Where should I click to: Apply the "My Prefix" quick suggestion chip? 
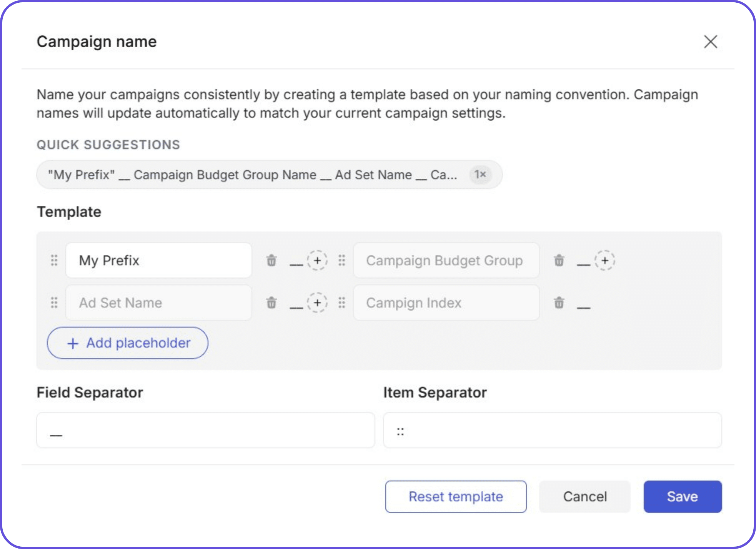(x=269, y=175)
